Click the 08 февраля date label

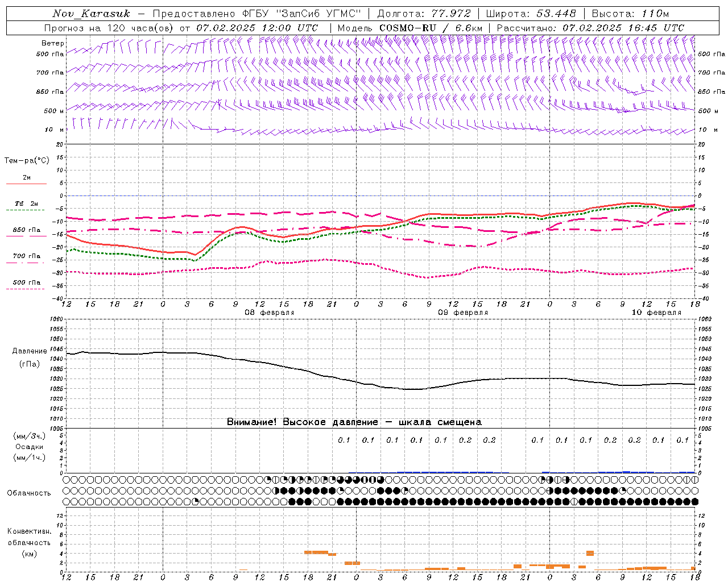(270, 313)
